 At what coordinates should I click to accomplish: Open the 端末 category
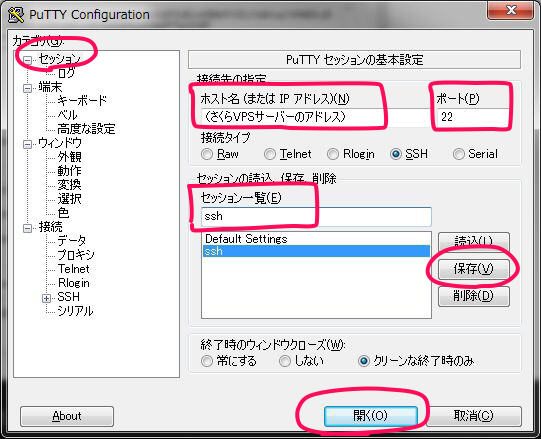tap(50, 87)
